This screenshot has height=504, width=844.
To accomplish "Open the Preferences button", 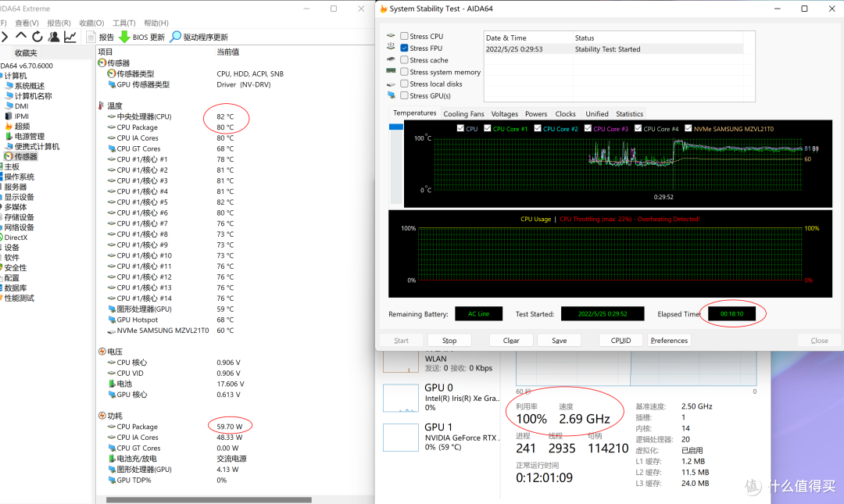I will coord(669,341).
